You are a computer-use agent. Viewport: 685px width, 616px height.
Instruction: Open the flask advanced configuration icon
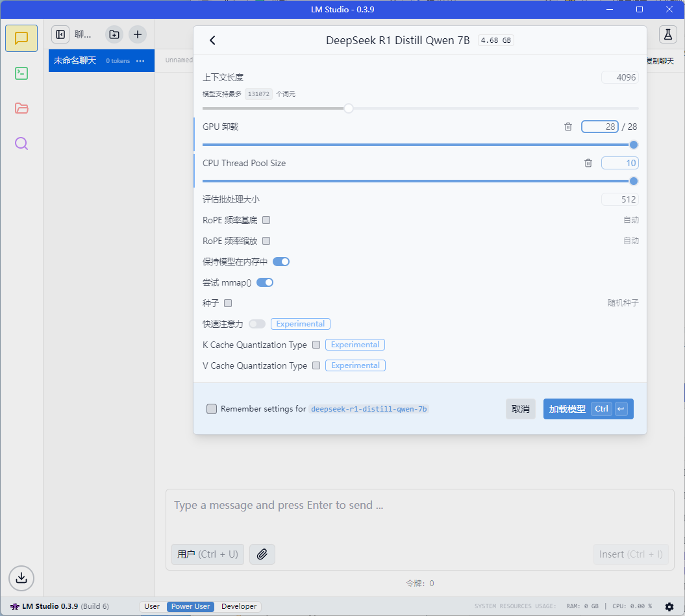click(668, 34)
